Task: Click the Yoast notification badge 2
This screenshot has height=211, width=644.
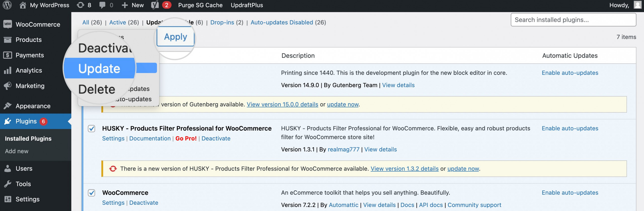Action: tap(167, 5)
